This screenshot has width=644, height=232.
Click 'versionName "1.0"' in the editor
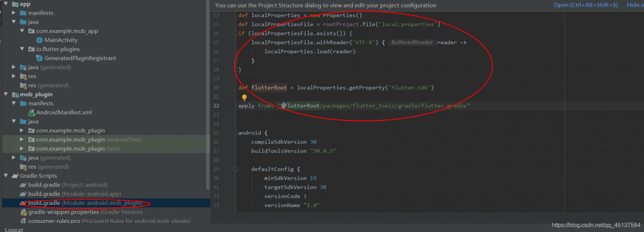click(292, 205)
